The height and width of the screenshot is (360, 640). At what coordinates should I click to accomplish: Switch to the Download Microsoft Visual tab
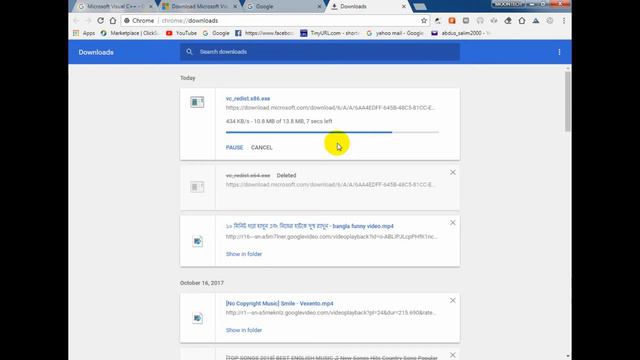tap(199, 7)
